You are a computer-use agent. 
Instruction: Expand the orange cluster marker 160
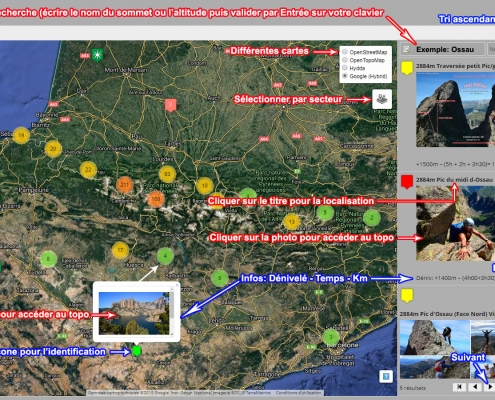click(156, 199)
